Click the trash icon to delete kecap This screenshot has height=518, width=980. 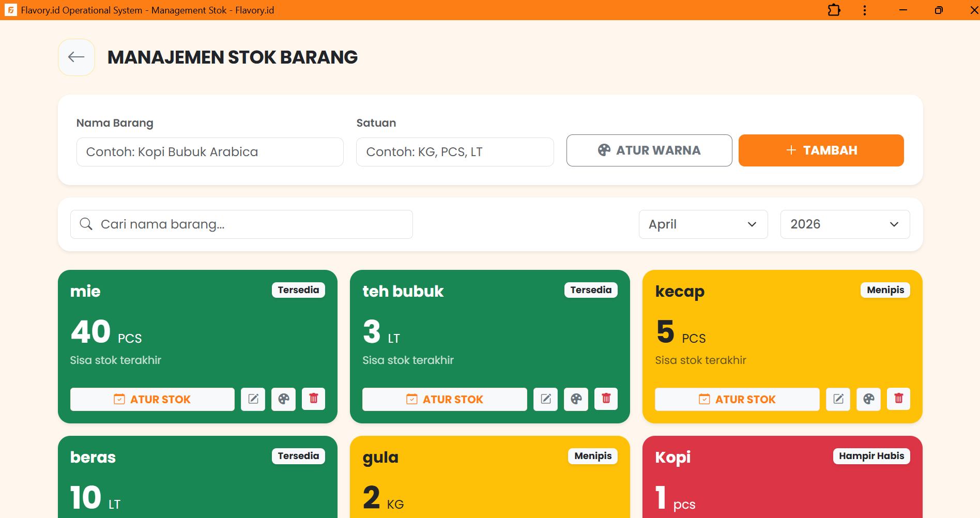(x=898, y=399)
